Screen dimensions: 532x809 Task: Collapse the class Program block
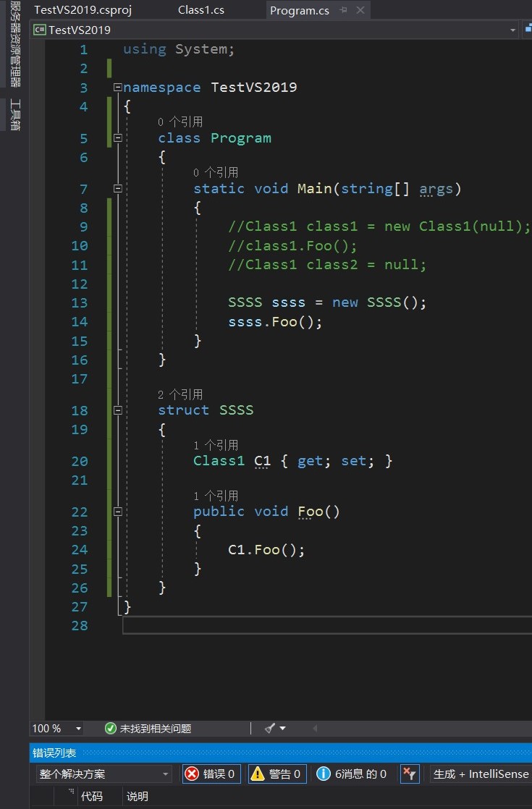[x=118, y=137]
